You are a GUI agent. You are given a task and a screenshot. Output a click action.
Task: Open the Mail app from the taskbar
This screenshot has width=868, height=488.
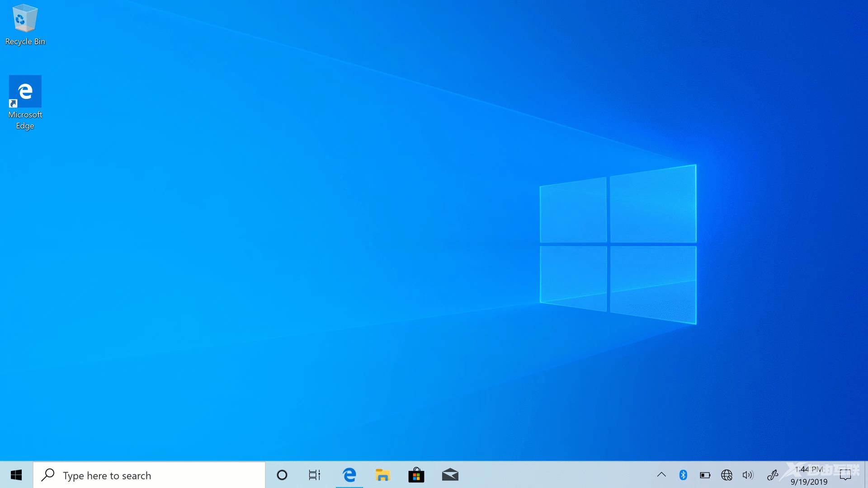click(x=450, y=475)
